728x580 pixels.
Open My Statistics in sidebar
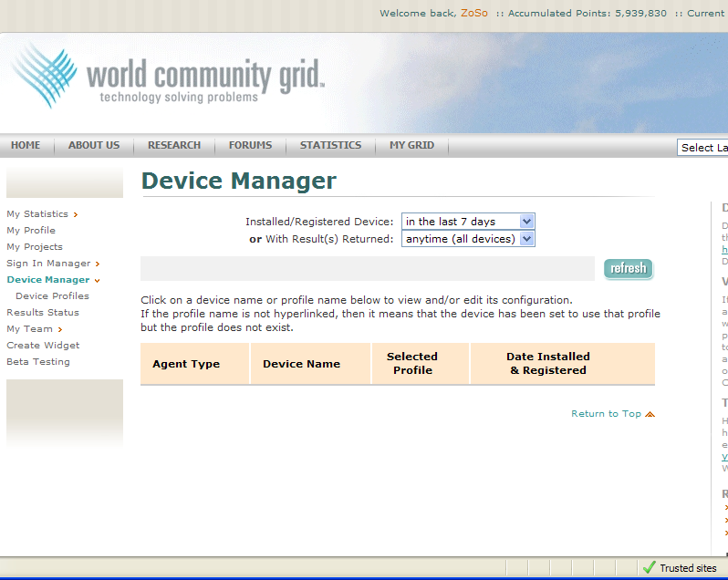pos(37,214)
